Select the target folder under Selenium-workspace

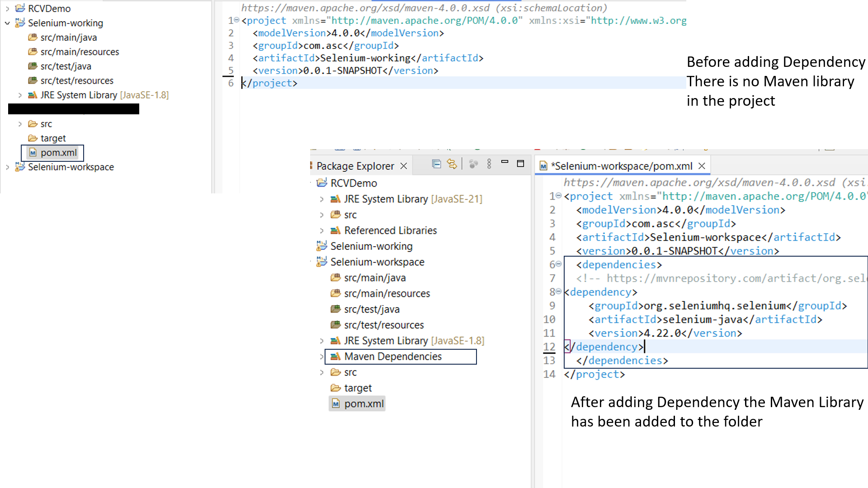coord(357,388)
